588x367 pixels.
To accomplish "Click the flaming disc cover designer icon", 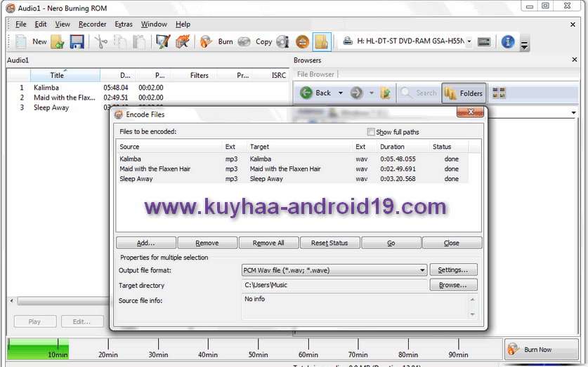I will (x=182, y=41).
